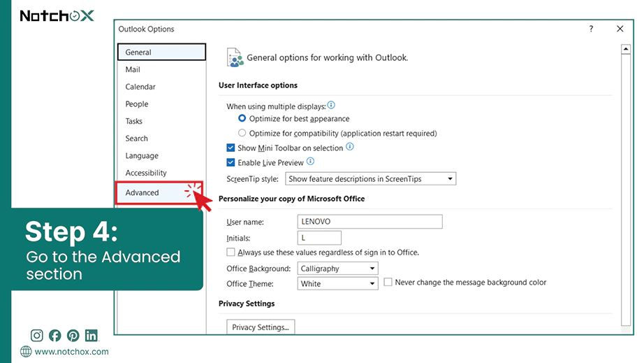This screenshot has width=644, height=363.
Task: Open the LinkedIn social icon
Action: [x=92, y=336]
